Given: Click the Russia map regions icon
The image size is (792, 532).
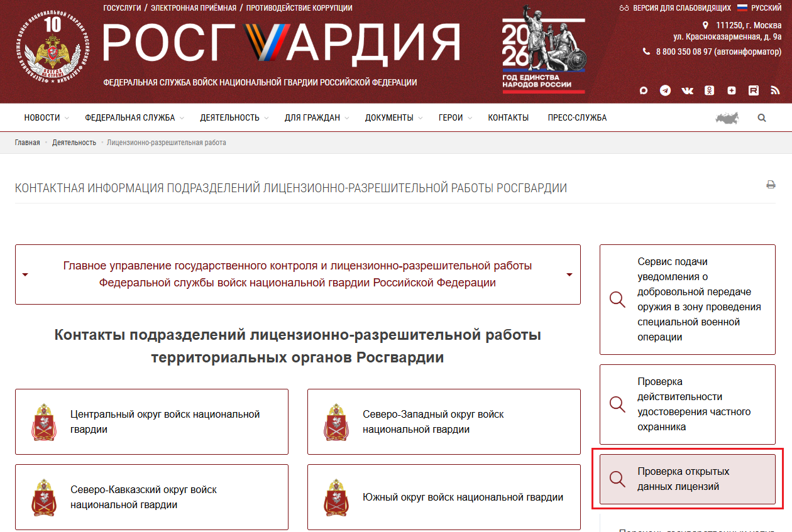Looking at the screenshot, I should point(727,117).
